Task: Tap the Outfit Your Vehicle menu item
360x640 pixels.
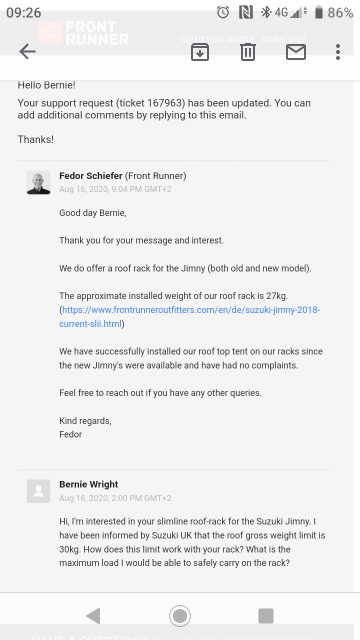Action: coord(217,40)
